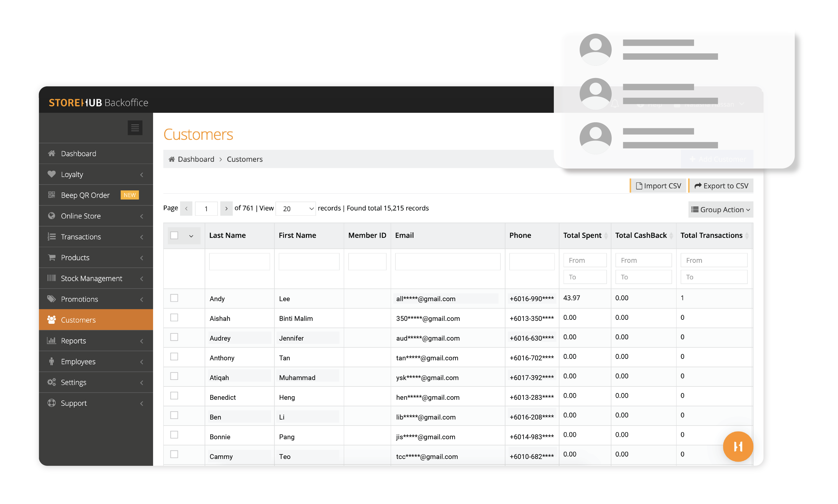Click the Transactions list icon
The image size is (838, 504).
click(x=51, y=236)
